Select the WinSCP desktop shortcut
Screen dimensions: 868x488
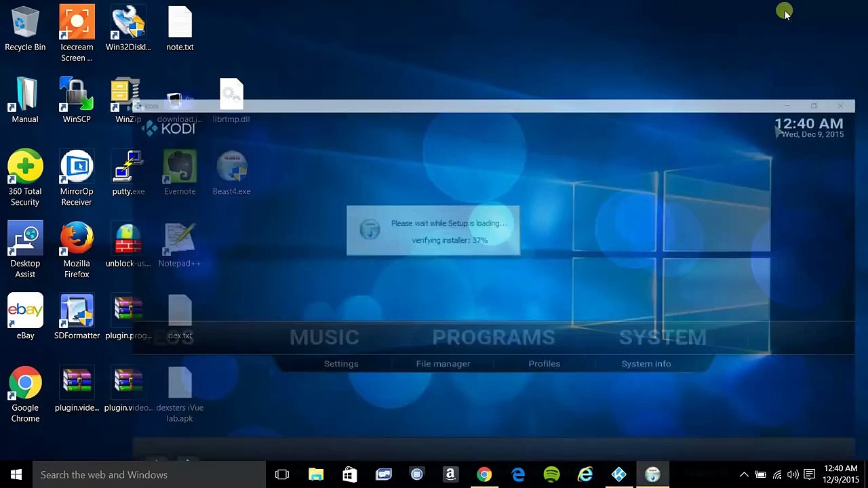coord(77,101)
